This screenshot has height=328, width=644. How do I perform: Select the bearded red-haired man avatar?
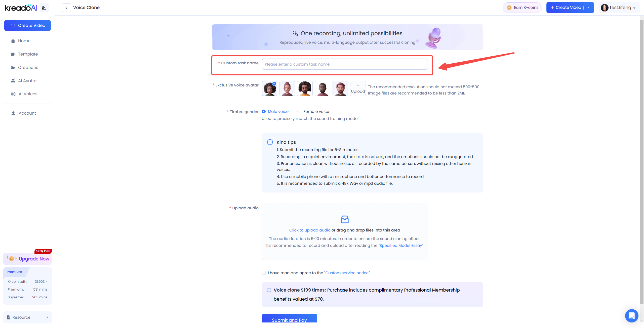[340, 88]
